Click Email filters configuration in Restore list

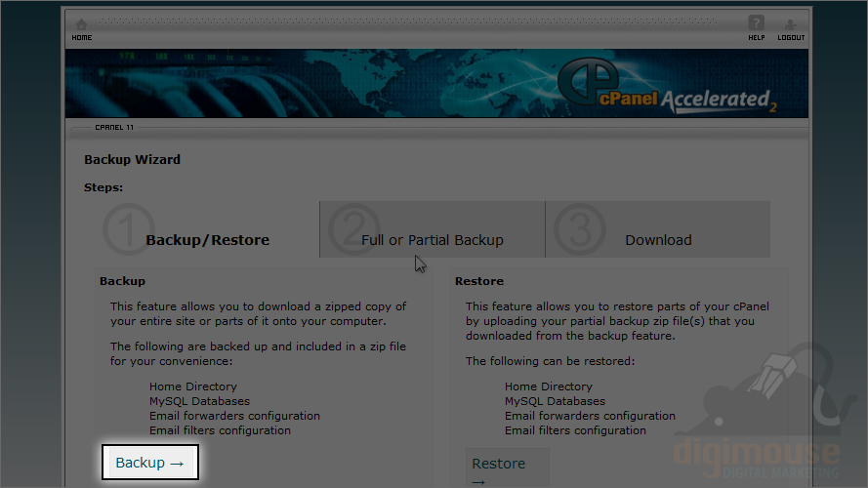(x=576, y=430)
